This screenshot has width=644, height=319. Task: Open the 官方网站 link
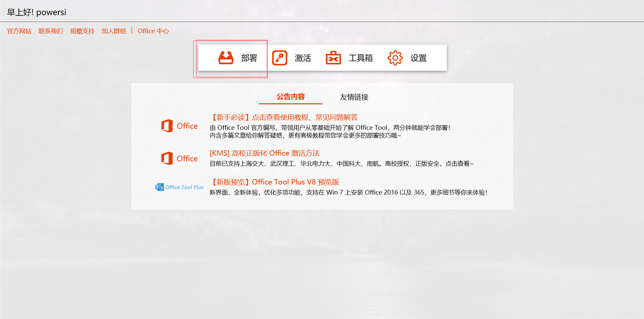19,31
